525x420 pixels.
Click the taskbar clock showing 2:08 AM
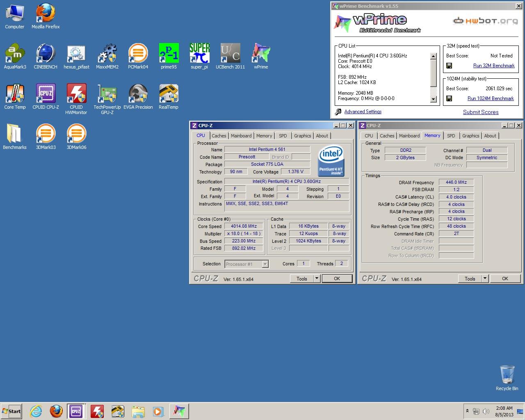coord(504,411)
